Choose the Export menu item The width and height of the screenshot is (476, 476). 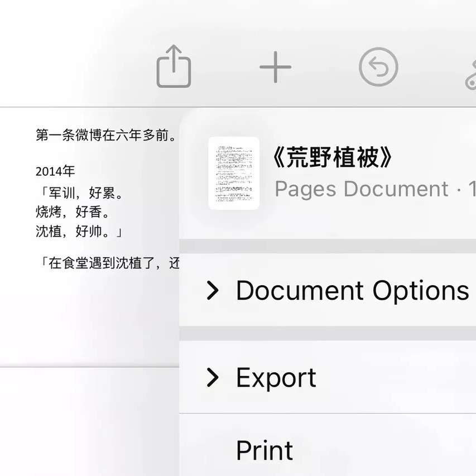[x=276, y=378]
